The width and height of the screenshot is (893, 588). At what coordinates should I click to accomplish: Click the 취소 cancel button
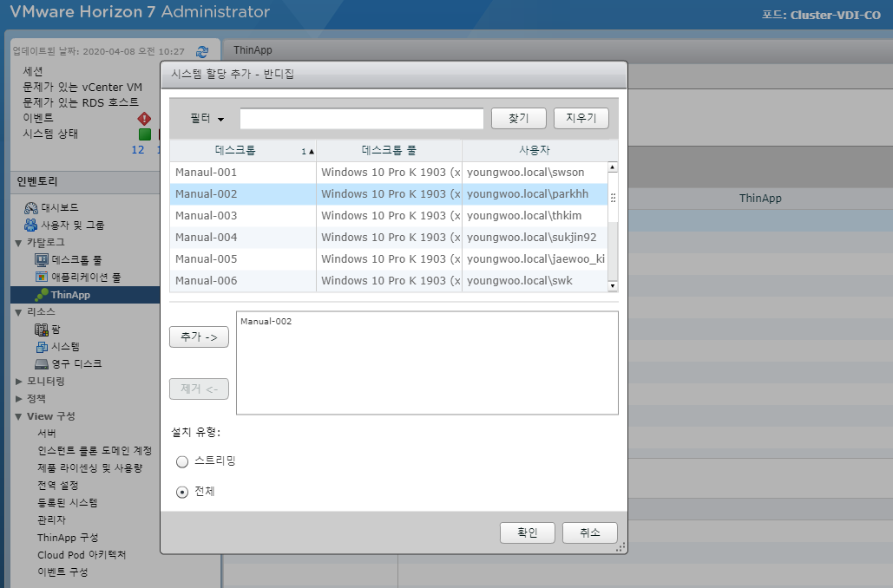tap(590, 532)
